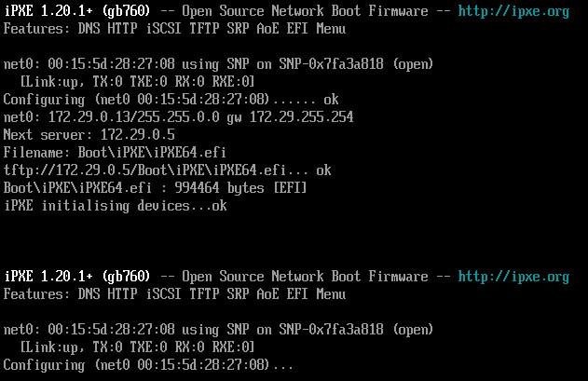Click the (open) status in the second net0 line
The height and width of the screenshot is (381, 588).
(x=413, y=330)
